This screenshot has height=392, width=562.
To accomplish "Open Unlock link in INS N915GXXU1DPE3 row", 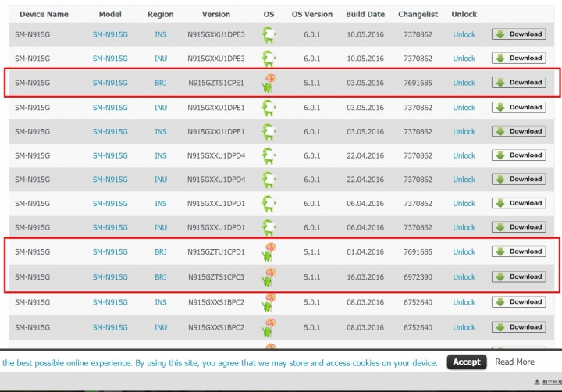I will click(x=464, y=35).
